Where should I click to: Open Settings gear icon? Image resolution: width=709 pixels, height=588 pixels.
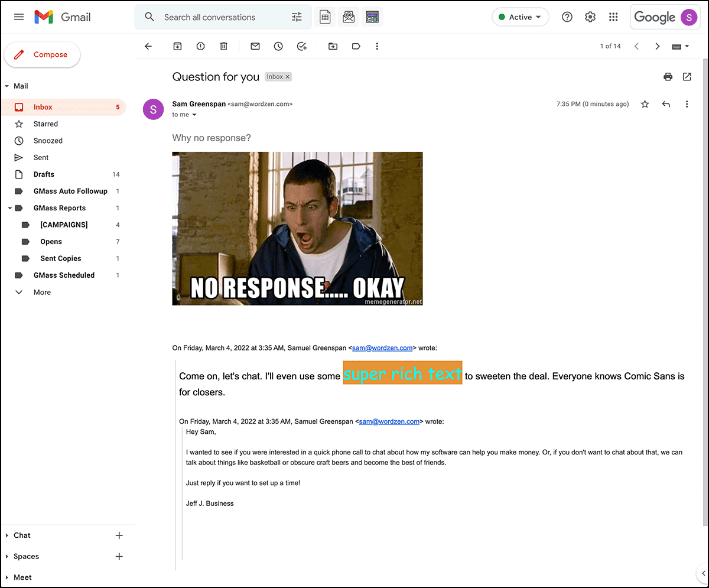coord(590,17)
